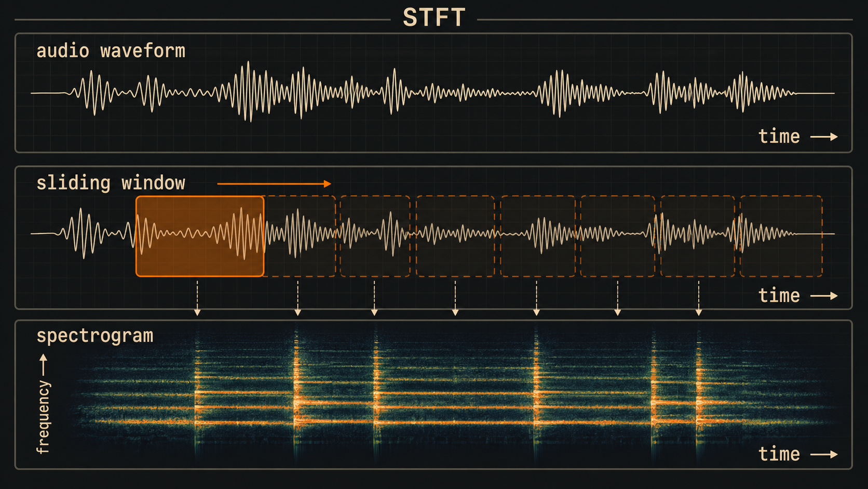This screenshot has width=868, height=489.
Task: Click the first bright onset line in the spectrogram
Action: (x=197, y=395)
